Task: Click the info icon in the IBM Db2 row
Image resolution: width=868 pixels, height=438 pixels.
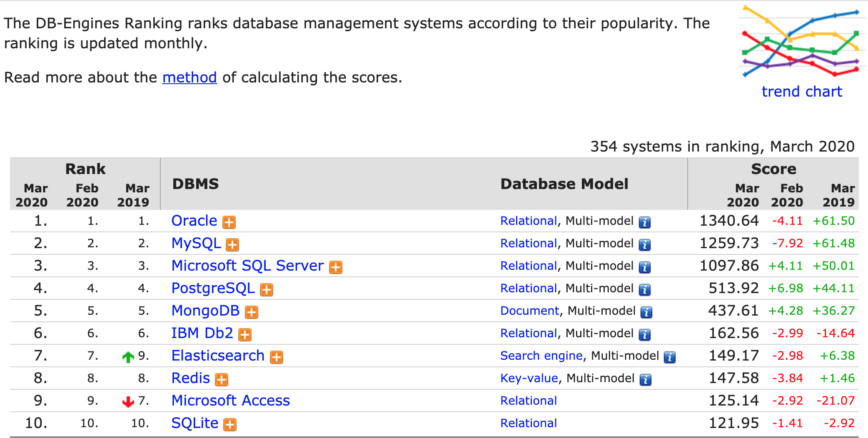Action: 645,335
